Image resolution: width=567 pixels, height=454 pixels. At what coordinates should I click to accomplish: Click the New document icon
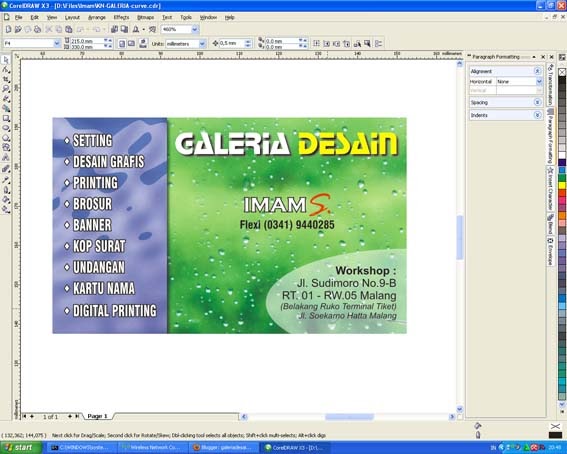tap(8, 29)
